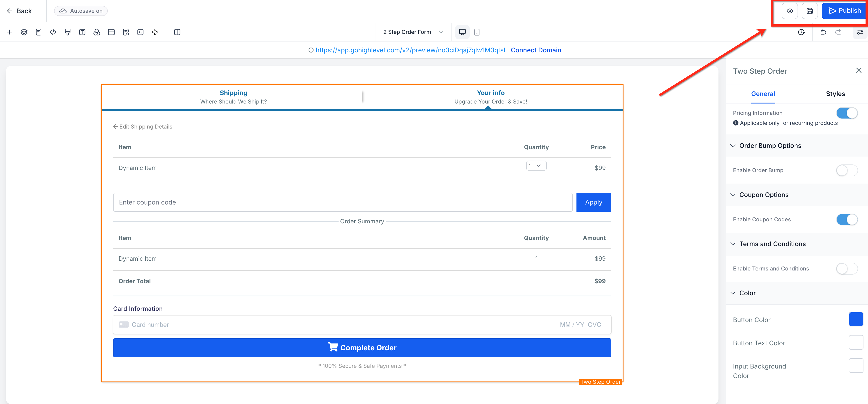868x404 pixels.
Task: Toggle the Pricing Information switch
Action: click(x=847, y=113)
